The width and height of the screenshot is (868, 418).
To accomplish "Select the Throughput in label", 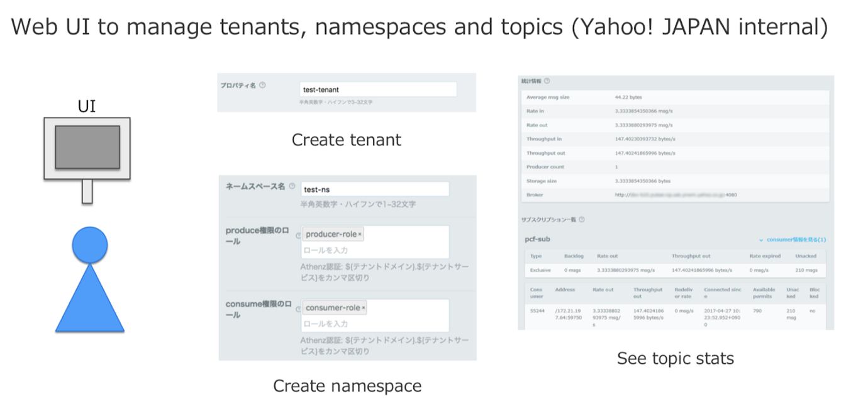I will click(544, 139).
